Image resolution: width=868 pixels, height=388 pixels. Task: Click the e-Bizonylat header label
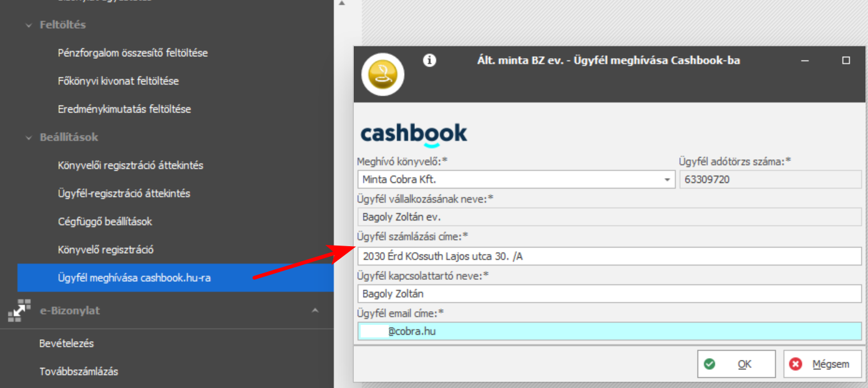click(x=69, y=311)
